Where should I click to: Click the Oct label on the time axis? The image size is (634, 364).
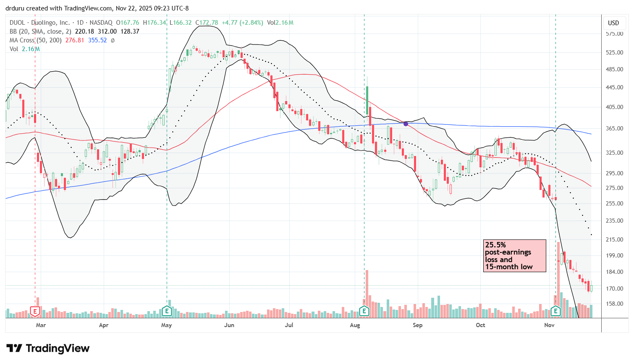[480, 325]
